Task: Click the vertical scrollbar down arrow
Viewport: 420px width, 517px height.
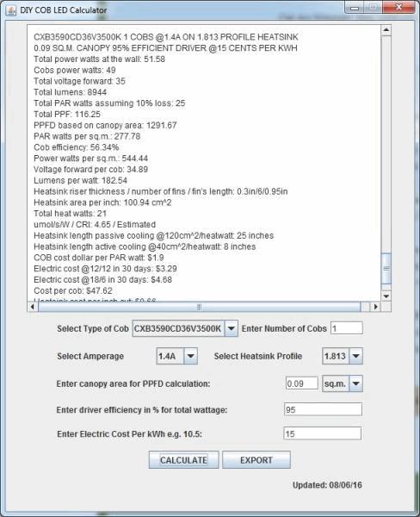Action: tap(386, 296)
